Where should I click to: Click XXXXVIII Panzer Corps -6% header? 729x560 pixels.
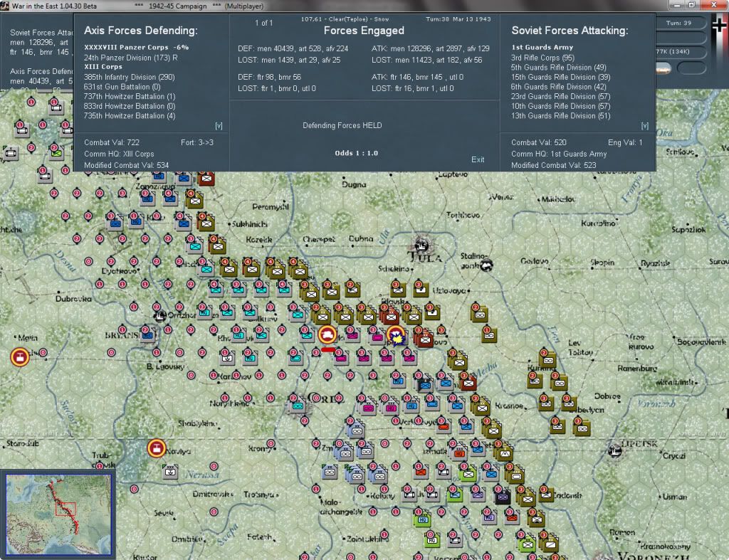click(136, 48)
